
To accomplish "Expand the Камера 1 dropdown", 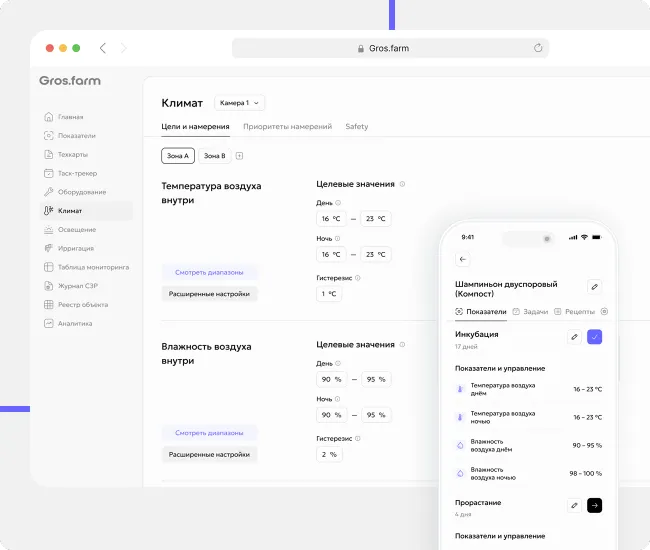I will coord(240,103).
